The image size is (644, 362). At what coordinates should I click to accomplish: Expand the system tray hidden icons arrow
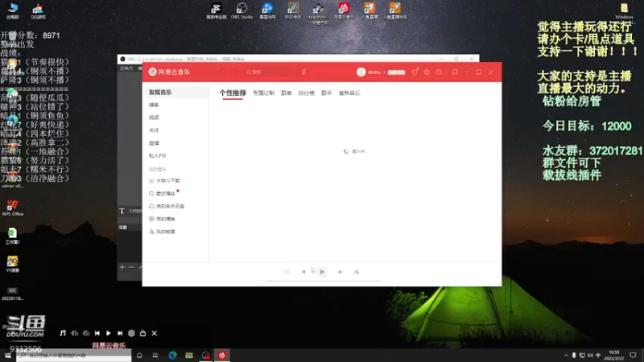(x=566, y=356)
